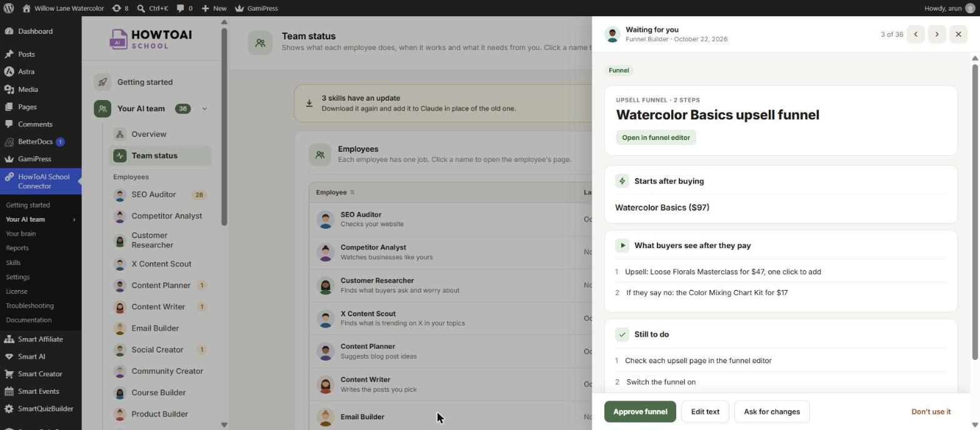This screenshot has width=980, height=430.
Task: Open the comments bubble in admin bar
Action: pyautogui.click(x=184, y=8)
